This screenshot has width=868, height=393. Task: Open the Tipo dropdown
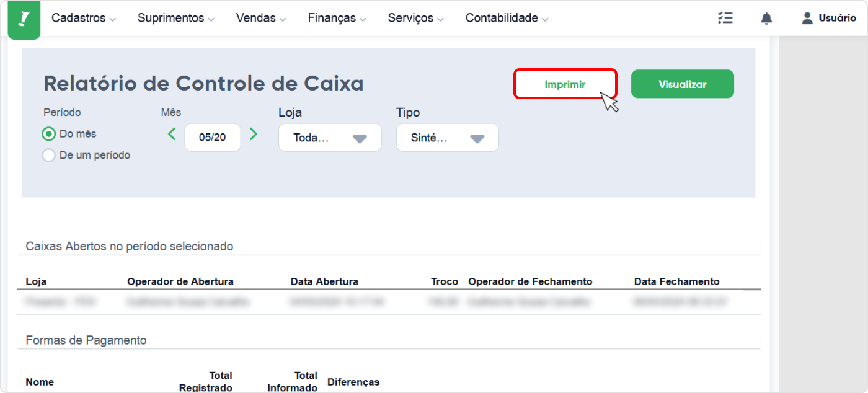point(448,138)
